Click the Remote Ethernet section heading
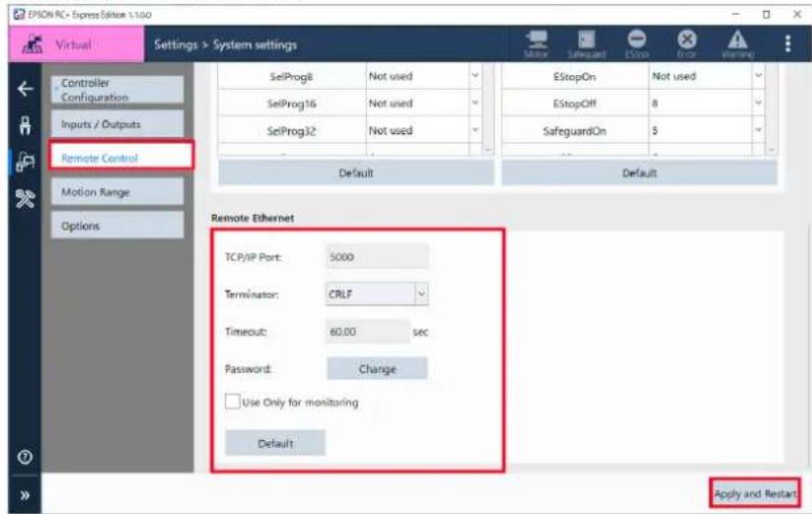The width and height of the screenshot is (812, 514). click(x=253, y=218)
